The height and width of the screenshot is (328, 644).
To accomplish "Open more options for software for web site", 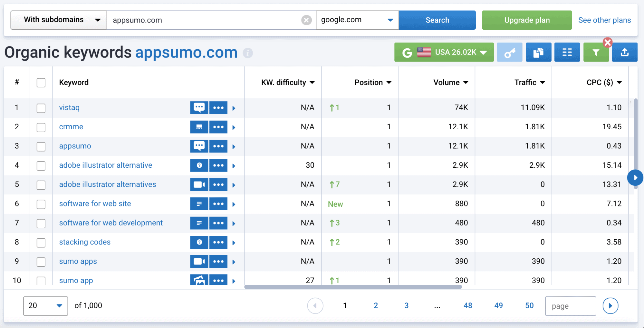I will pyautogui.click(x=218, y=204).
